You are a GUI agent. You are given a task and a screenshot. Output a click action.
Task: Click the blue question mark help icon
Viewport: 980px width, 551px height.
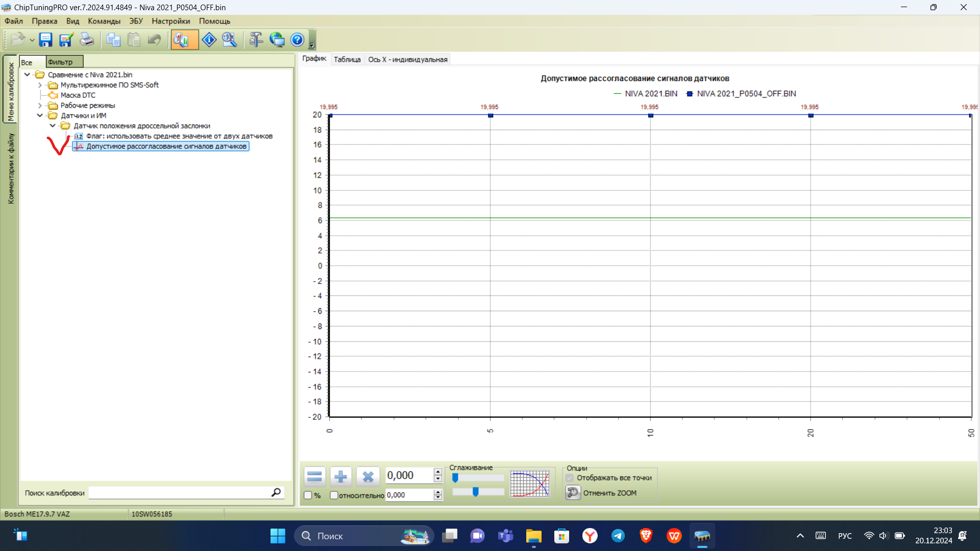pyautogui.click(x=297, y=40)
